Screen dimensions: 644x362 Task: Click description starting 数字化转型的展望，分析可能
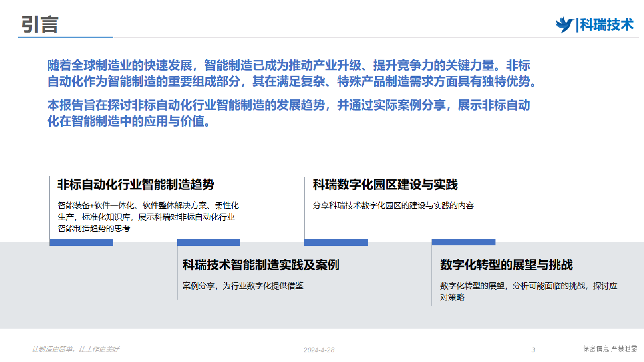coord(528,292)
